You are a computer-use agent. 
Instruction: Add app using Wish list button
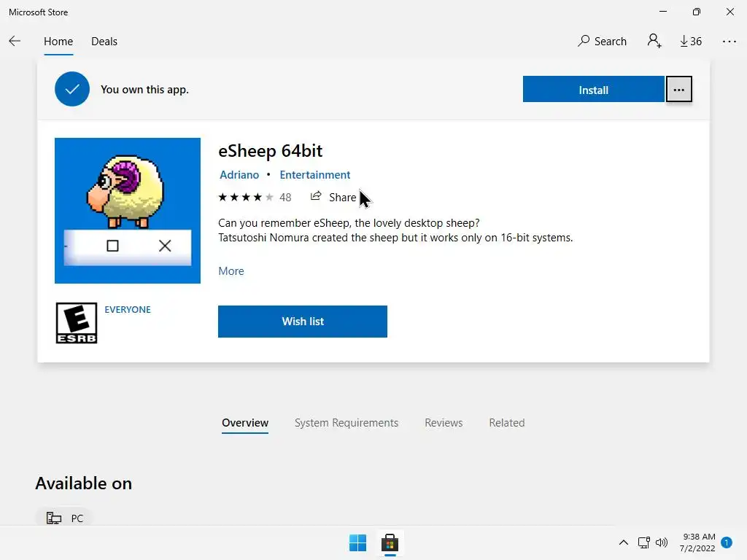303,322
